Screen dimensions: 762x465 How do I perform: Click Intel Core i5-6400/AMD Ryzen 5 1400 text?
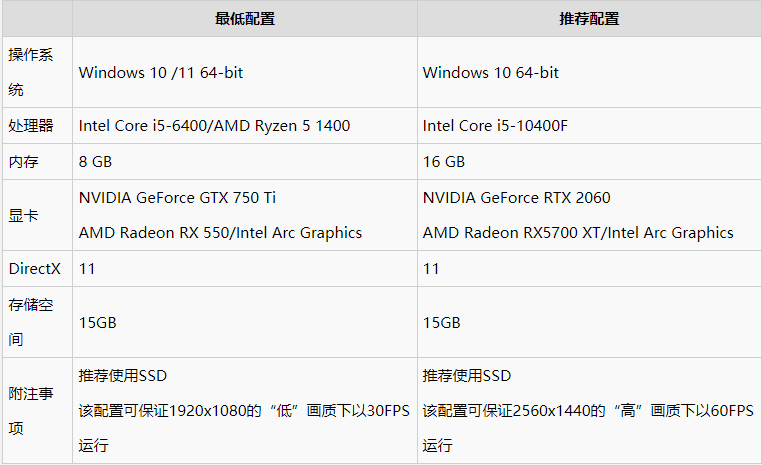click(x=214, y=126)
